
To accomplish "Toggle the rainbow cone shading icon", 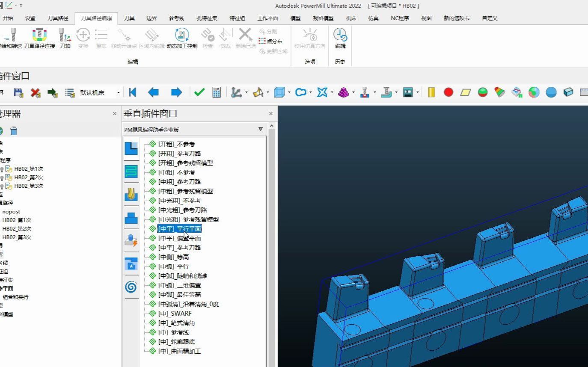I will (500, 92).
